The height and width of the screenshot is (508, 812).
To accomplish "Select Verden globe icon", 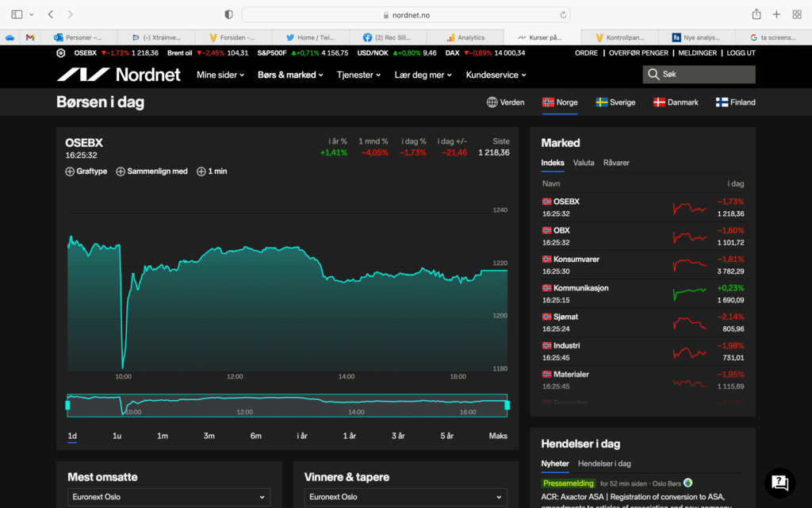I will pyautogui.click(x=492, y=102).
